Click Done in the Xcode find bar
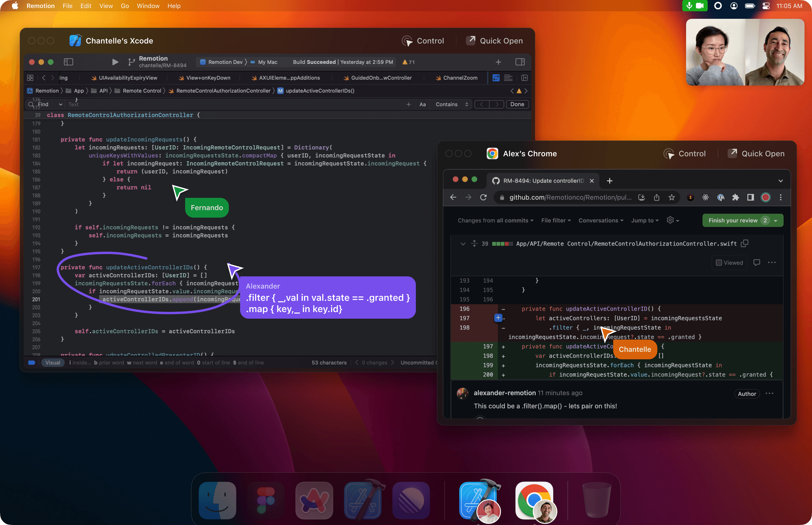The height and width of the screenshot is (525, 812). point(517,104)
